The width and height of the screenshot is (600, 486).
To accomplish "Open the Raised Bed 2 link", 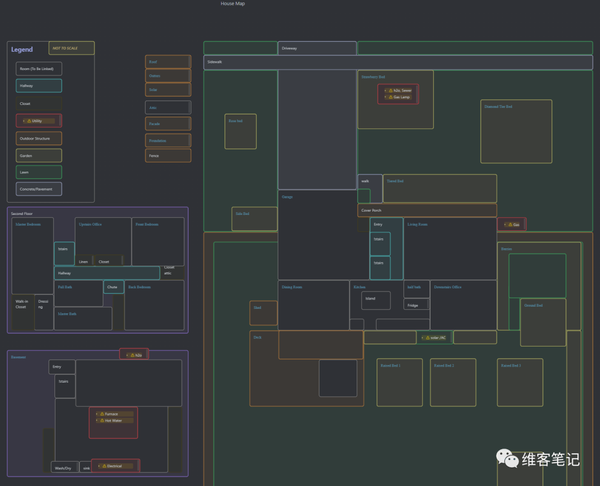I will 444,365.
